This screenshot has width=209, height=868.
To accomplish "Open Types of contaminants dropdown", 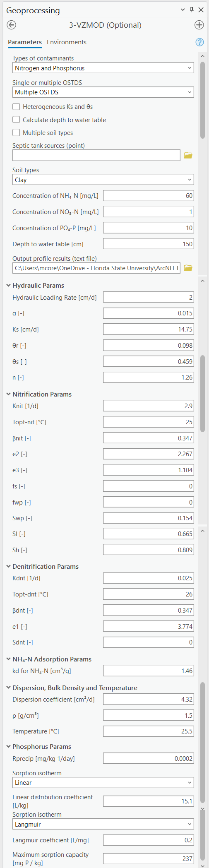I will click(103, 68).
